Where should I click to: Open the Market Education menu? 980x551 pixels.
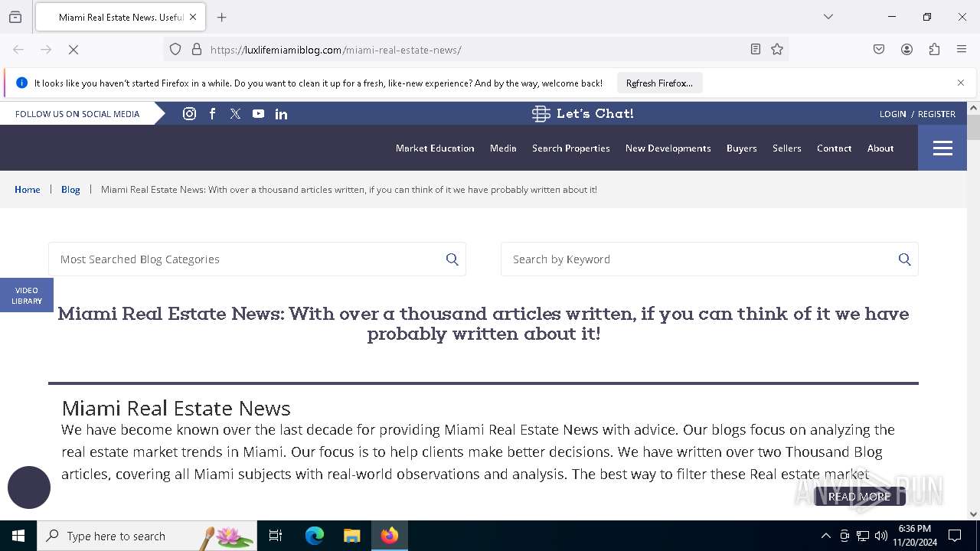coord(435,148)
